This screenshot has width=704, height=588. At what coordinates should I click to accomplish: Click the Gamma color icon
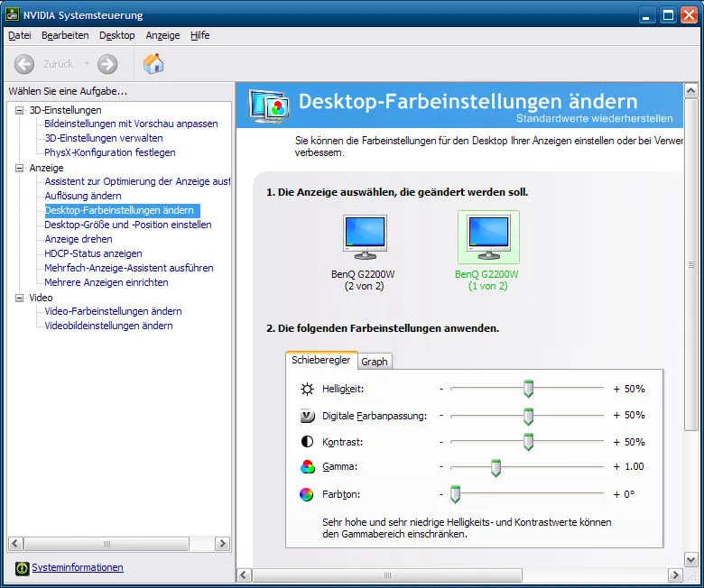[x=307, y=467]
